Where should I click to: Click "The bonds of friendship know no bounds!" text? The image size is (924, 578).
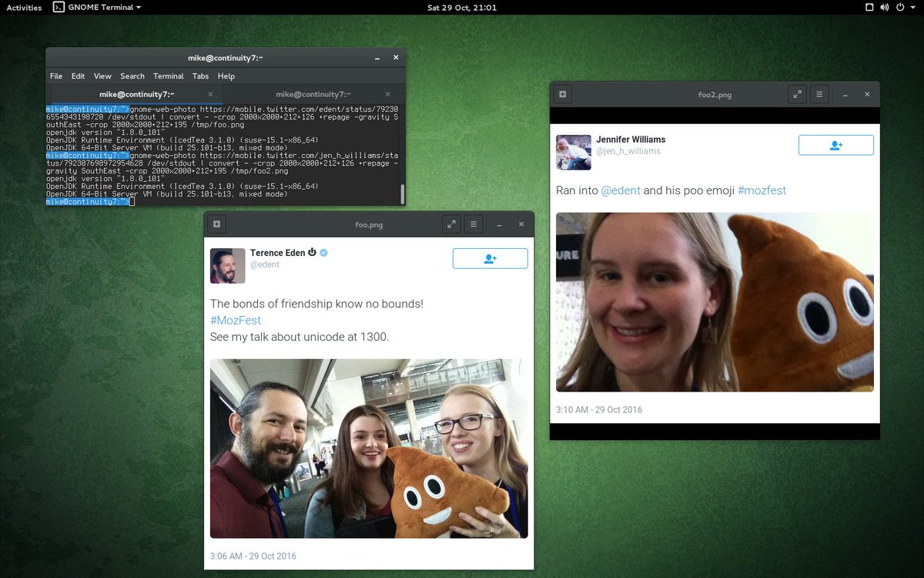tap(316, 304)
